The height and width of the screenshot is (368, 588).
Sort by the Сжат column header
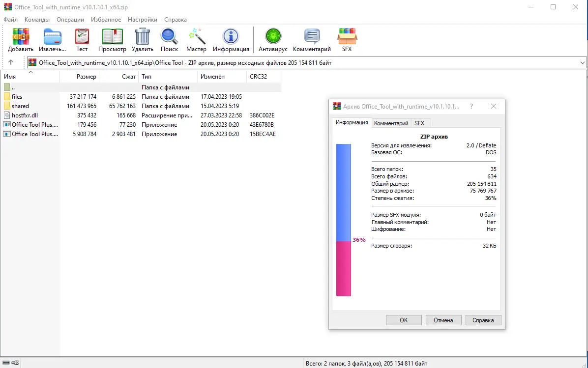pos(118,77)
